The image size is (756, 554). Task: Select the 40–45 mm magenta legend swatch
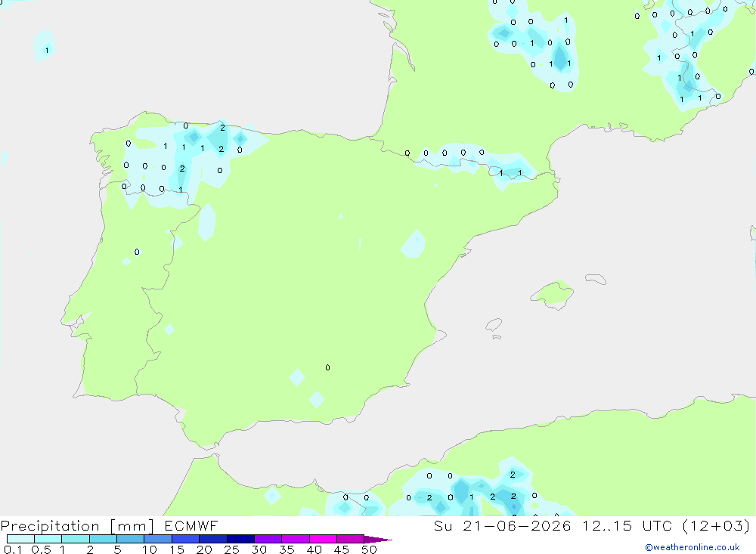click(323, 539)
